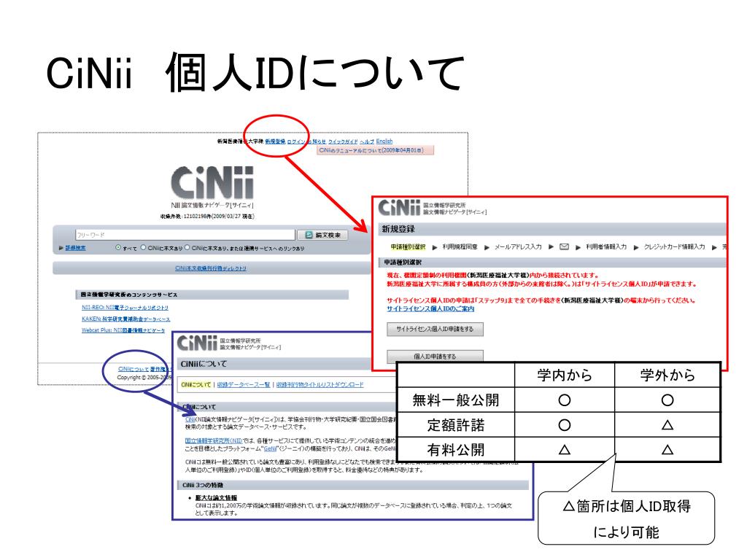The height and width of the screenshot is (560, 747).
Task: Select the 連携サービスへのリンクあり radio option
Action: pos(187,248)
